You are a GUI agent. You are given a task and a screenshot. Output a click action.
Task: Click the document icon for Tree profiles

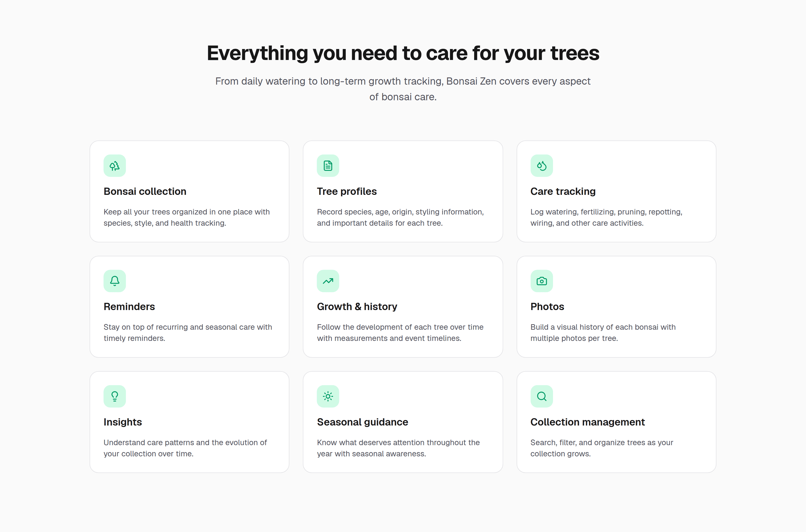(x=328, y=165)
